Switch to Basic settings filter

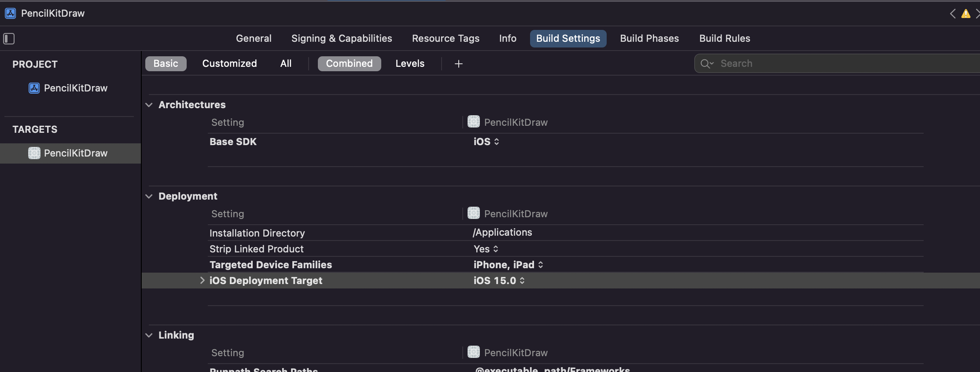pyautogui.click(x=166, y=63)
